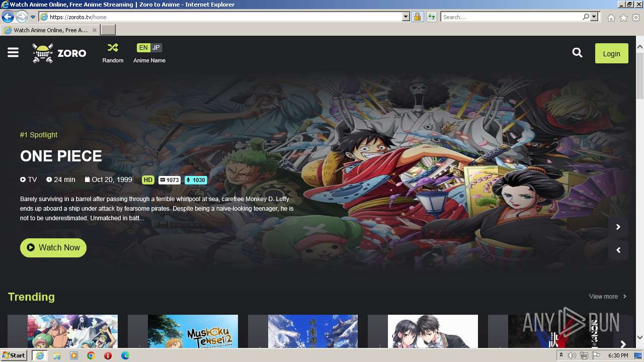Open search provider dropdown
Screen dimensions: 644x362
[x=594, y=17]
